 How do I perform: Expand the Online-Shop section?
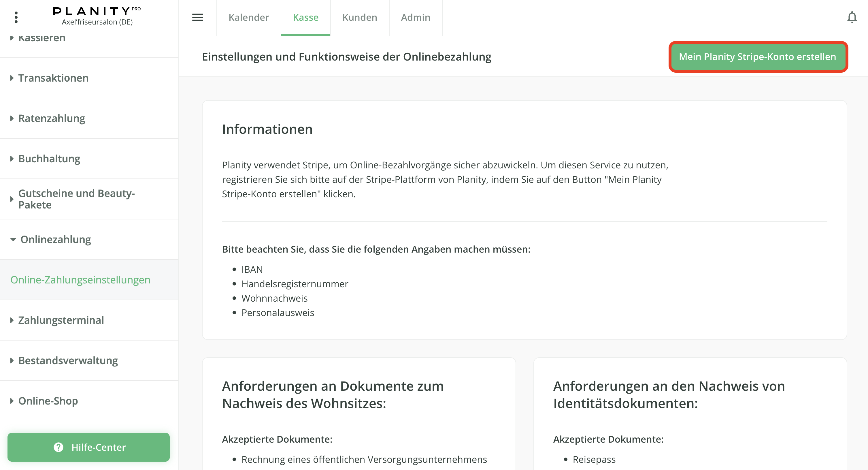[48, 401]
